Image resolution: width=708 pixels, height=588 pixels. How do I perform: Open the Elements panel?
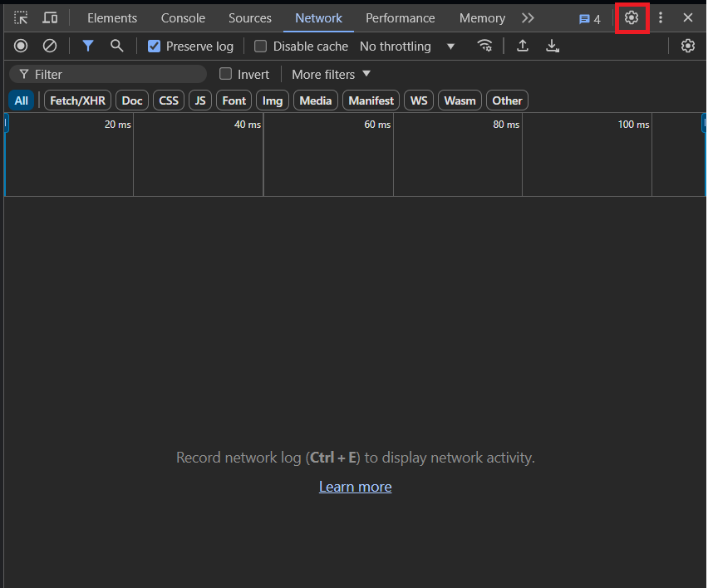[x=112, y=17]
